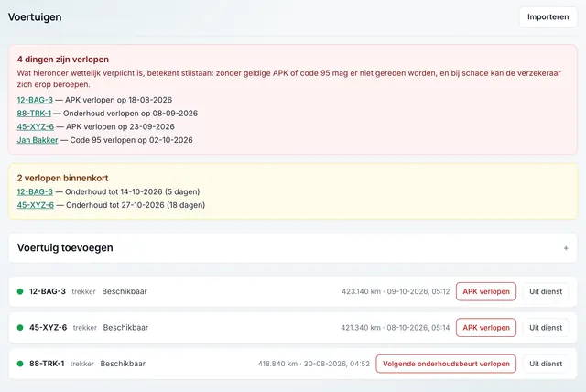
Task: Click trekker label in 88-TRK-1 row
Action: 81,364
